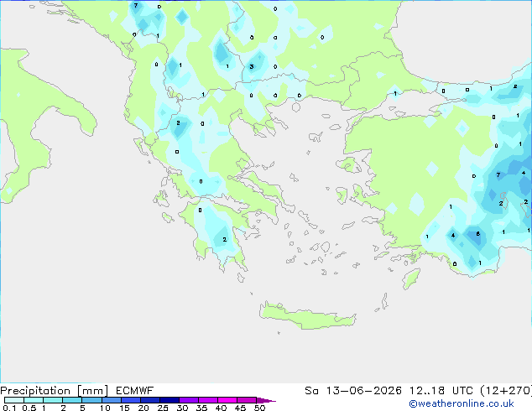
Task: Click the 20–25 mm legend color box
Action: pos(150,400)
